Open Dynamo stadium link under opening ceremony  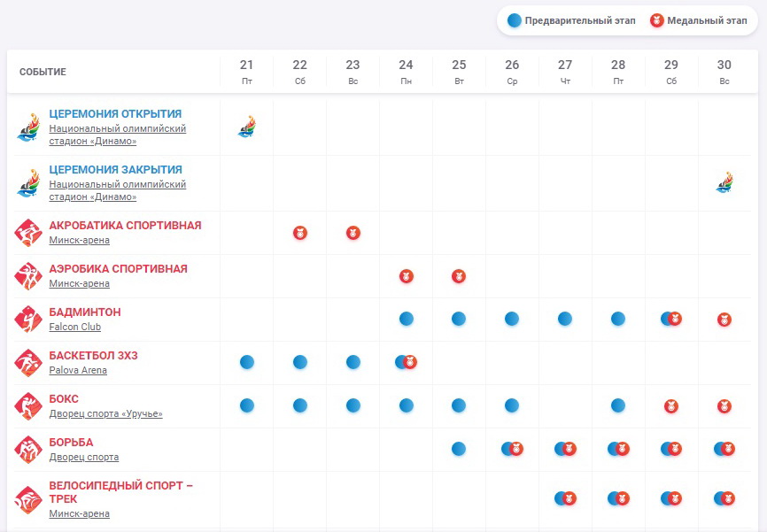(x=118, y=135)
